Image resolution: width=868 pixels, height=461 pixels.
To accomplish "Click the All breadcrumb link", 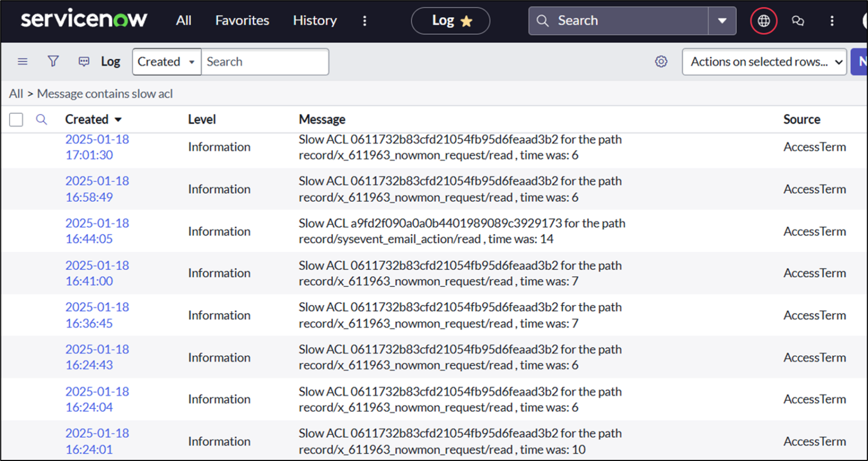I will pos(16,94).
